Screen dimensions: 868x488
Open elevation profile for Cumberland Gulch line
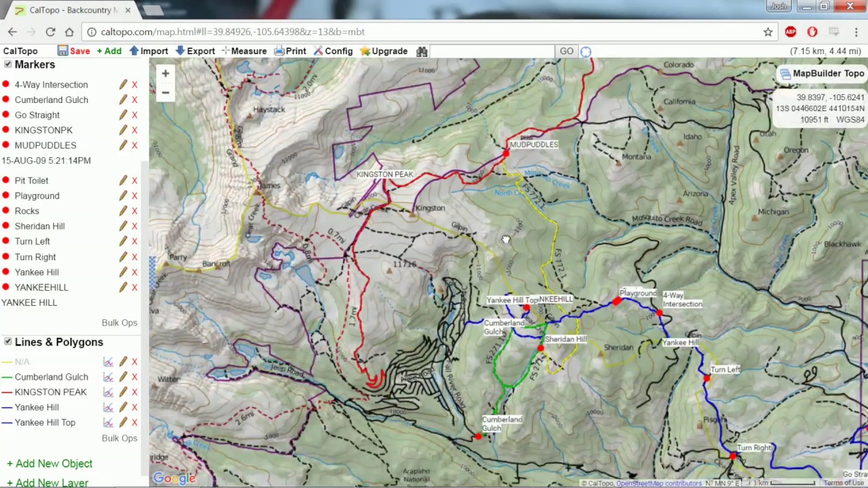pos(108,377)
